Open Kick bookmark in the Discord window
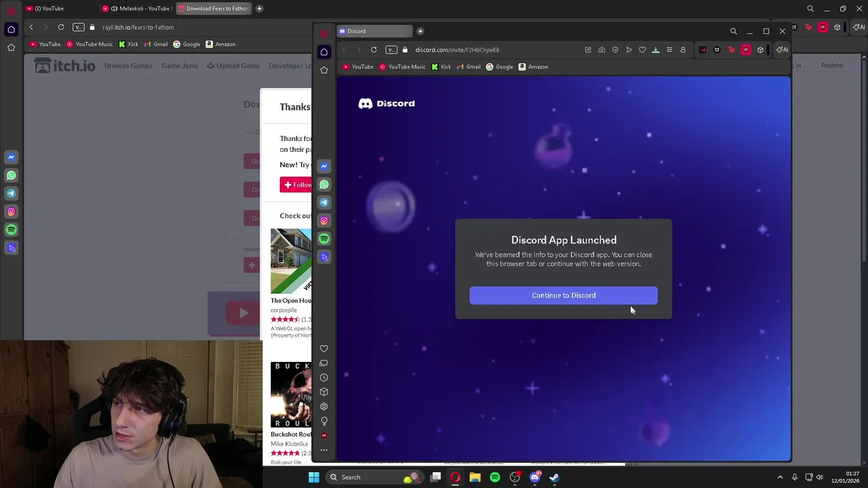 [441, 66]
